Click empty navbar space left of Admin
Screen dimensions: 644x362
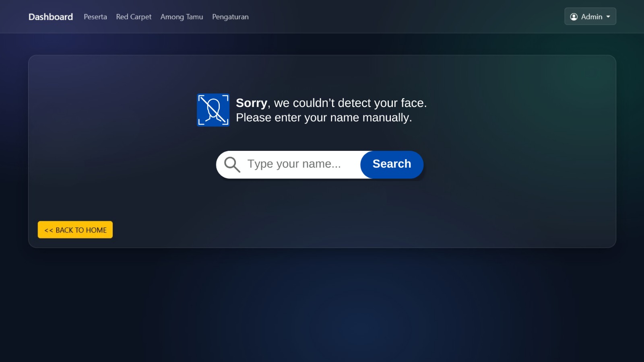(402, 16)
